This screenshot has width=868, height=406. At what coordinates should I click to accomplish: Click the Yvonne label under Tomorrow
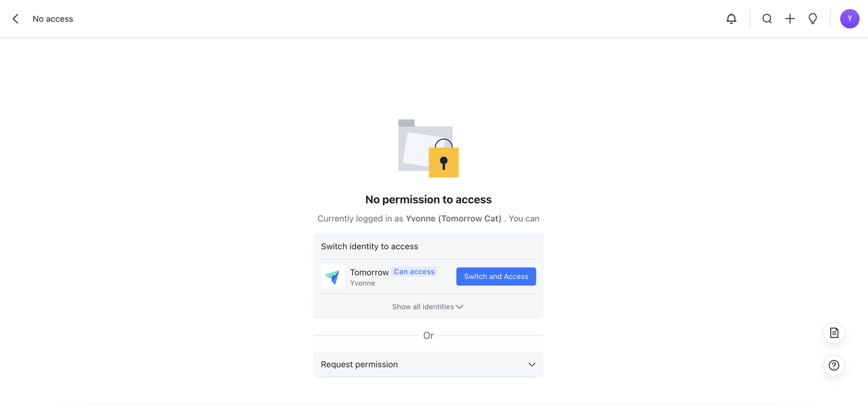click(x=363, y=283)
